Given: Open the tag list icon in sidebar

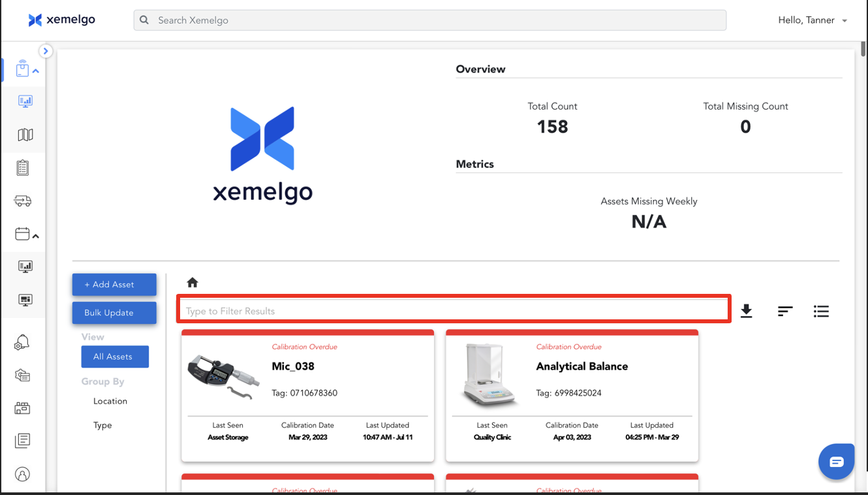Looking at the screenshot, I should 22,375.
